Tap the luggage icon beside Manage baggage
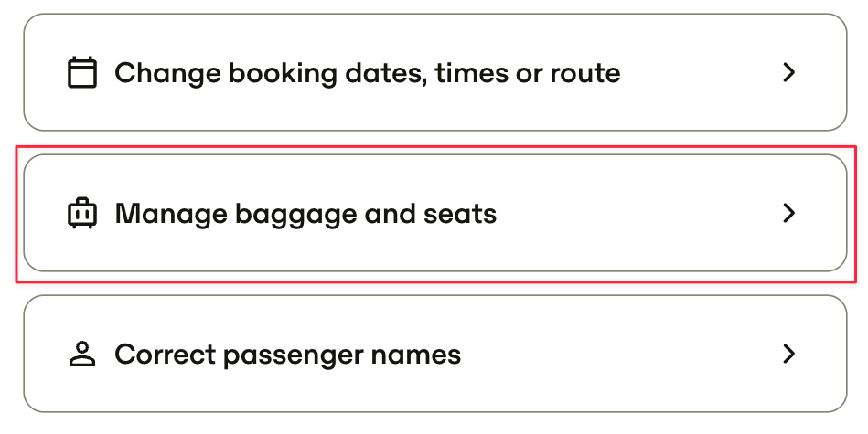This screenshot has width=868, height=434. (82, 213)
